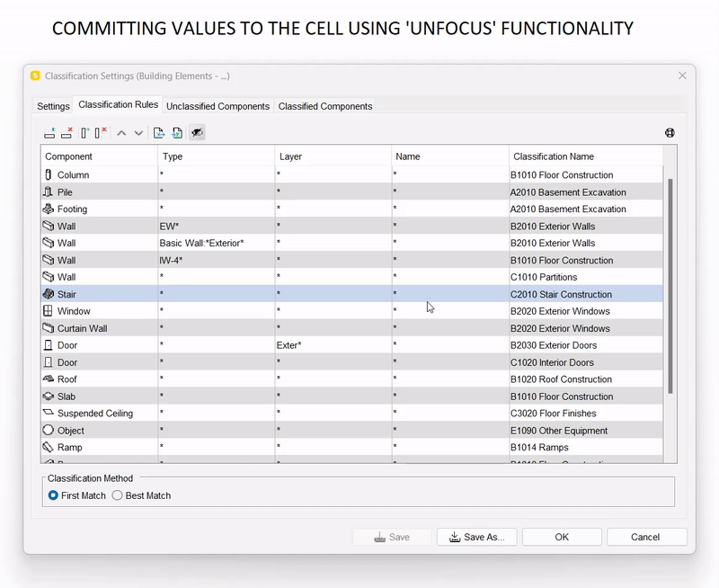Select the Footing row's A2010 Basement Excavation cell

(x=586, y=209)
